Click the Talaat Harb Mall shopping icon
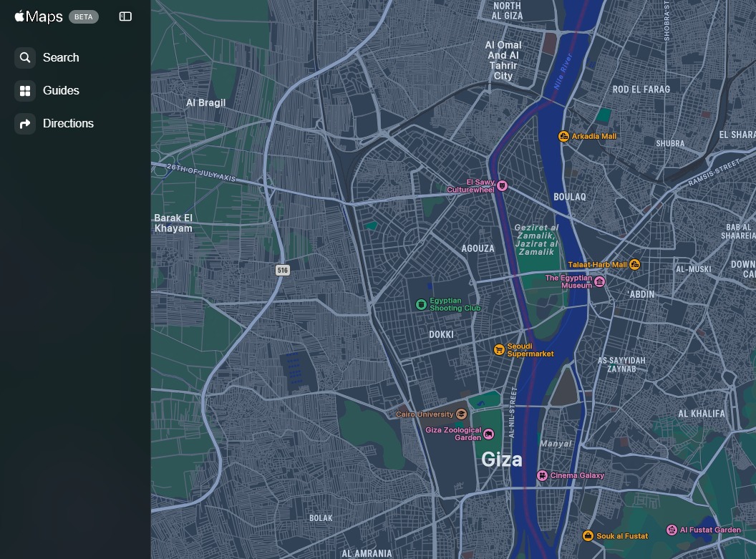The image size is (756, 559). [634, 265]
